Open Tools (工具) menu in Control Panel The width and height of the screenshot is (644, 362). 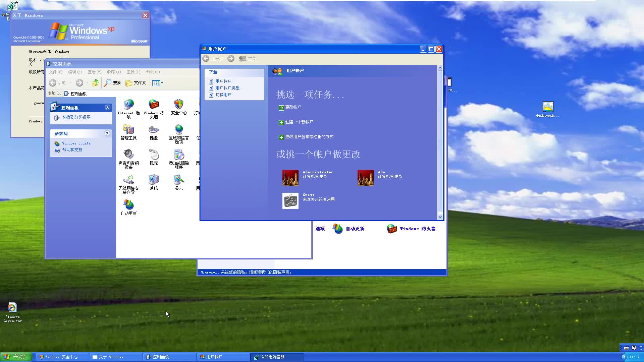click(x=133, y=72)
